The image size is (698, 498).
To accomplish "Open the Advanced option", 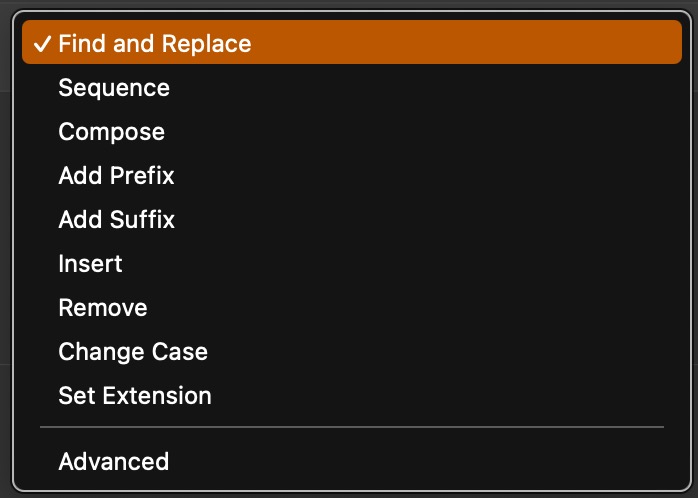I will click(114, 462).
